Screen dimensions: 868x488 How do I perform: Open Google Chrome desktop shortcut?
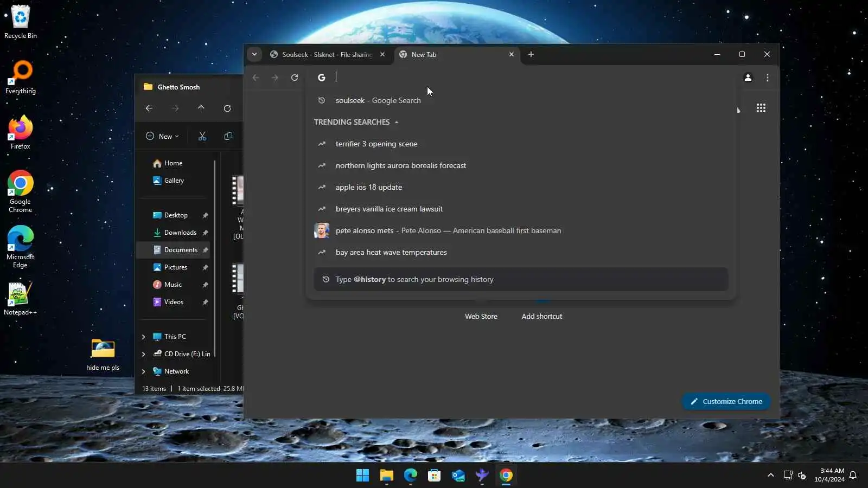21,192
